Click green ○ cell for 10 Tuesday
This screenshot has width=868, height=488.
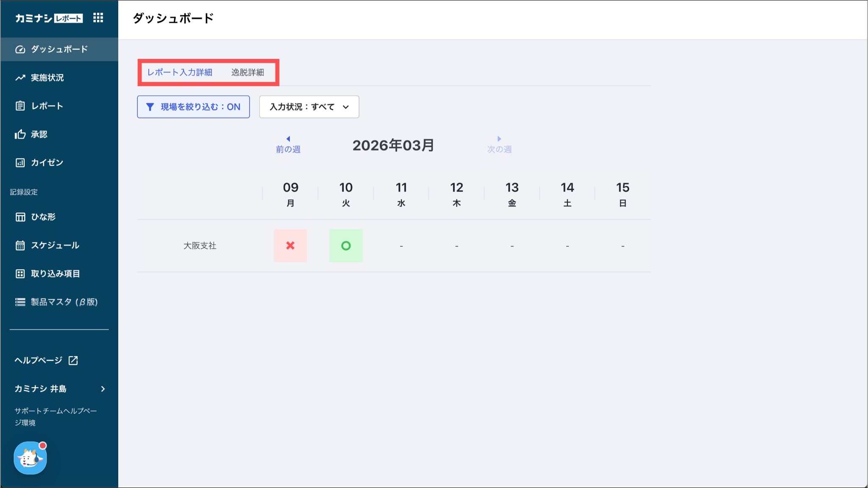(x=346, y=245)
